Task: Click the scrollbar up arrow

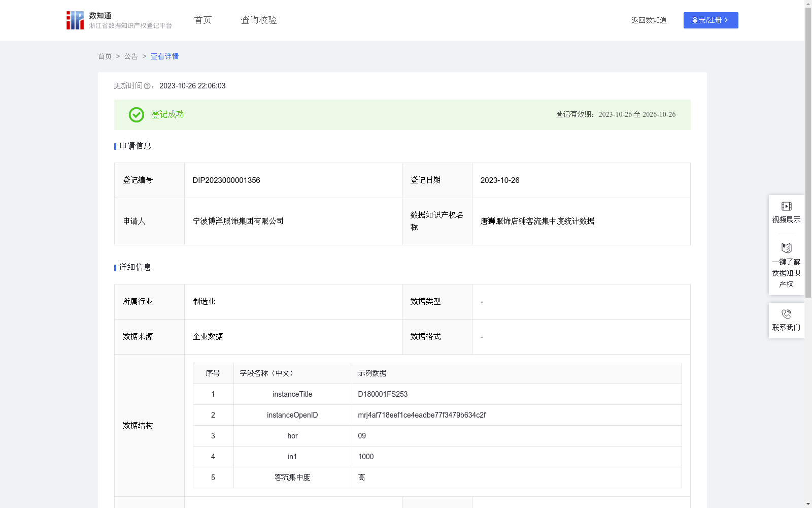Action: (808, 4)
